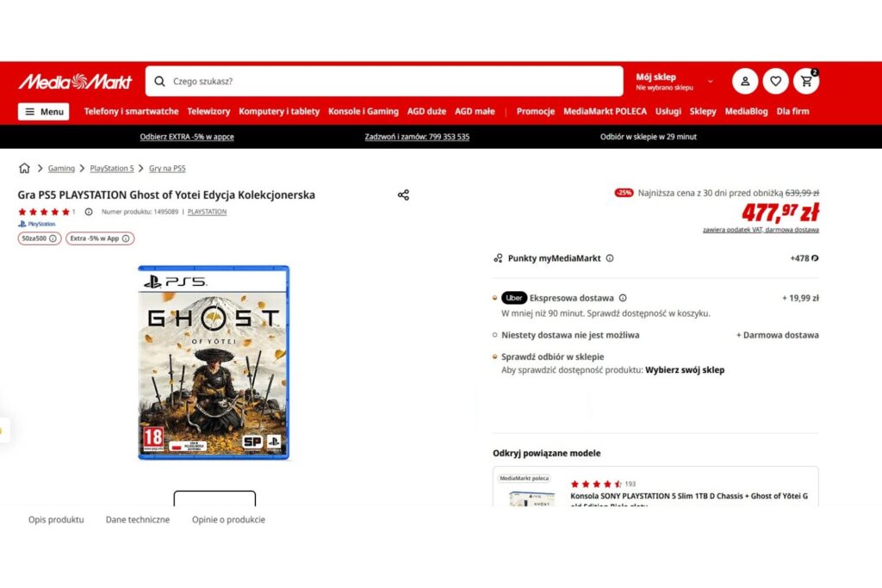
Task: Click info icon on Extra -5% w App badge
Action: tap(126, 238)
